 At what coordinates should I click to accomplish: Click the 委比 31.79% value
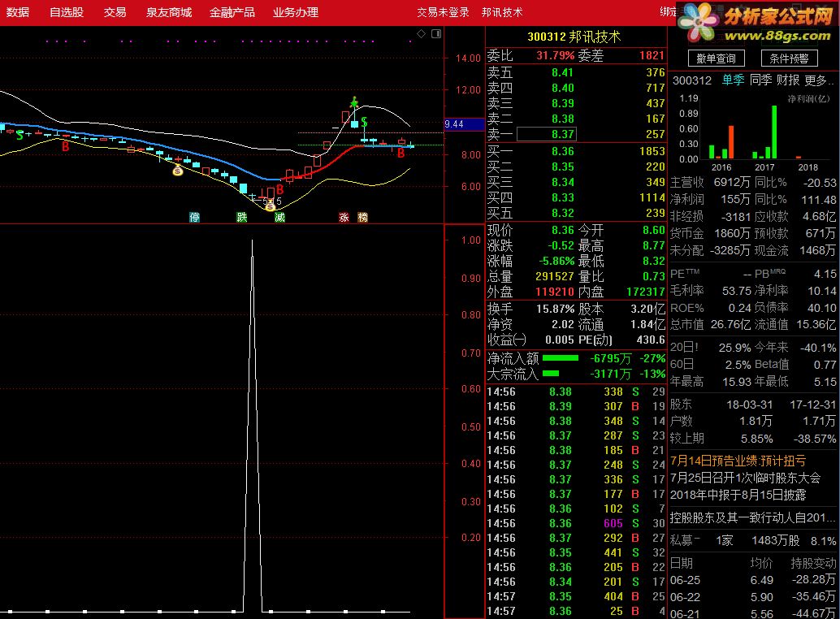[x=555, y=55]
